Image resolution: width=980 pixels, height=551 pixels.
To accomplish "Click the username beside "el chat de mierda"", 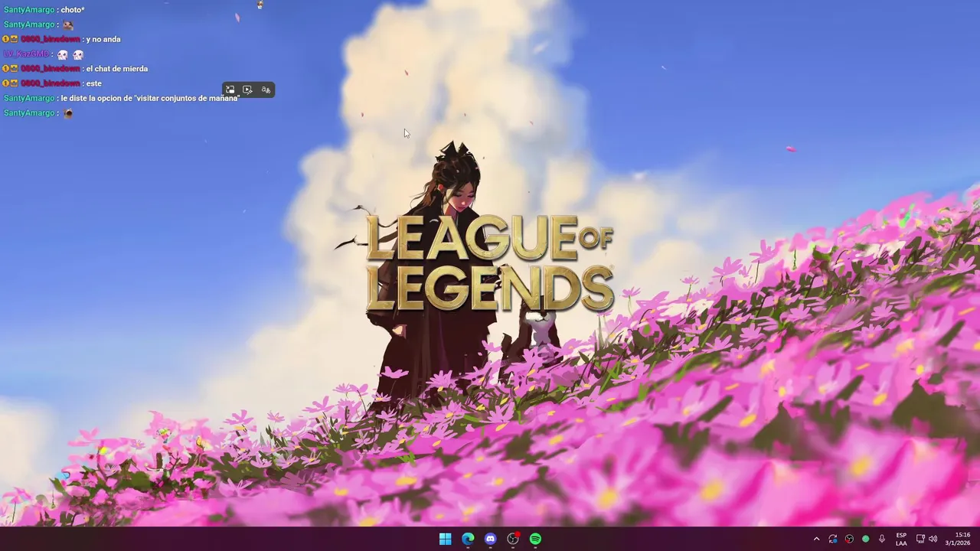I will 51,69.
